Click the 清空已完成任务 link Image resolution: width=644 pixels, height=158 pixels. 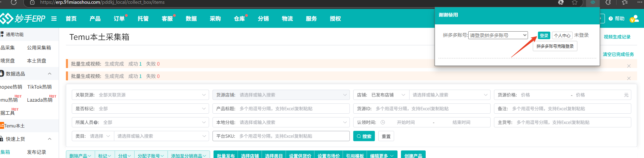click(x=618, y=54)
